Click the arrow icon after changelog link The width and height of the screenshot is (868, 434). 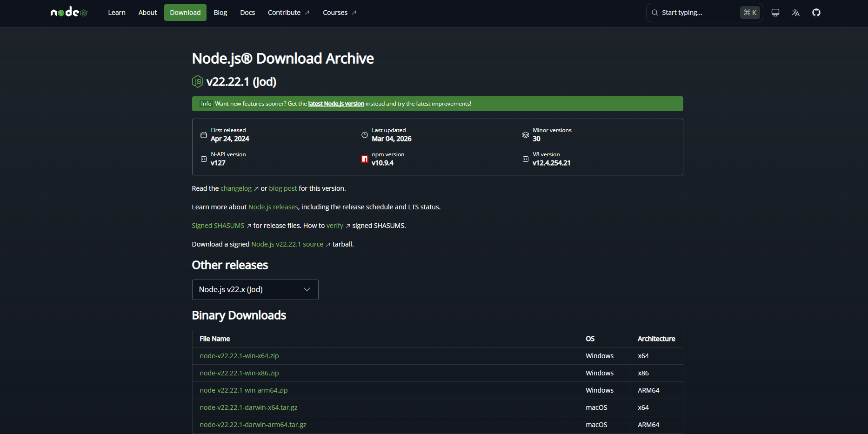point(256,189)
